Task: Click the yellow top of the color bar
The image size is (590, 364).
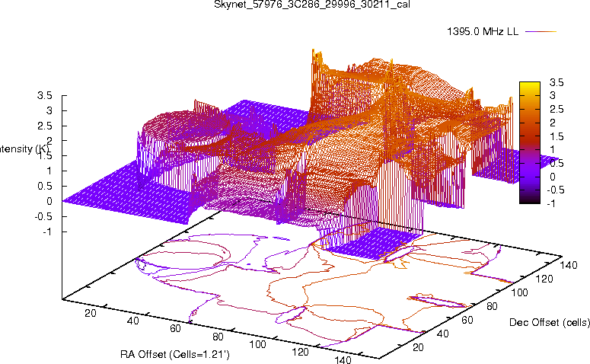Action: tap(529, 85)
